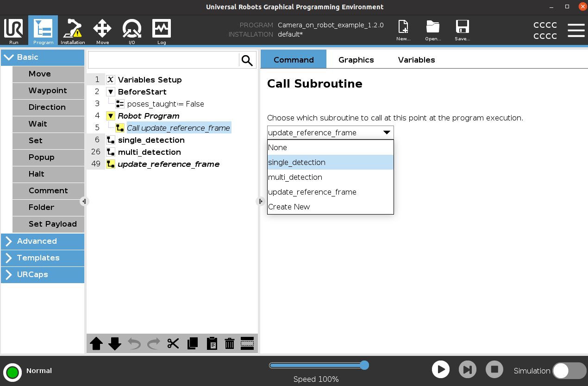Click the multi_detection subroutine icon
588x386 pixels.
(111, 152)
